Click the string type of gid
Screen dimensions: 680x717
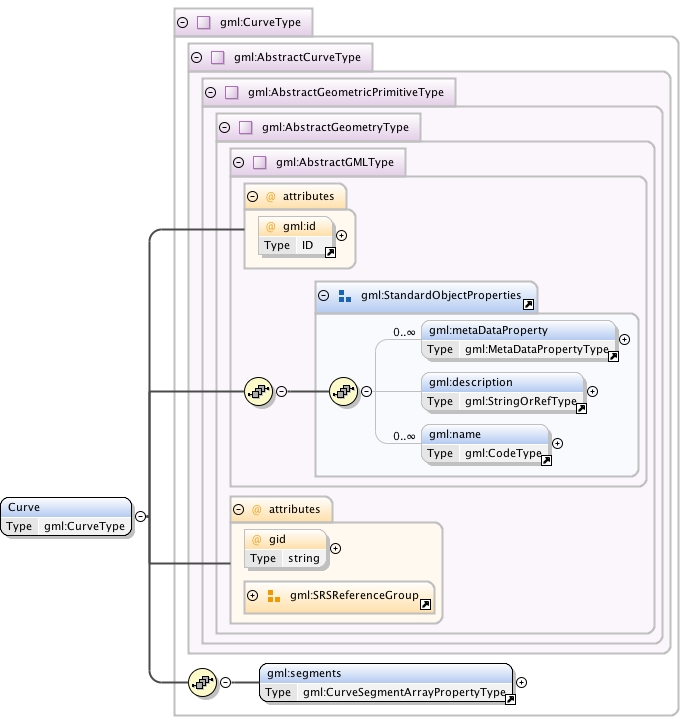304,558
